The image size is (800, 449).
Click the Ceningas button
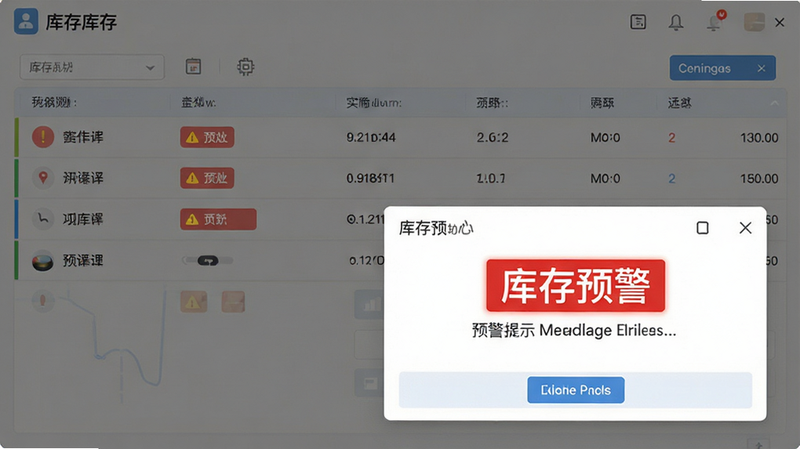click(x=722, y=68)
